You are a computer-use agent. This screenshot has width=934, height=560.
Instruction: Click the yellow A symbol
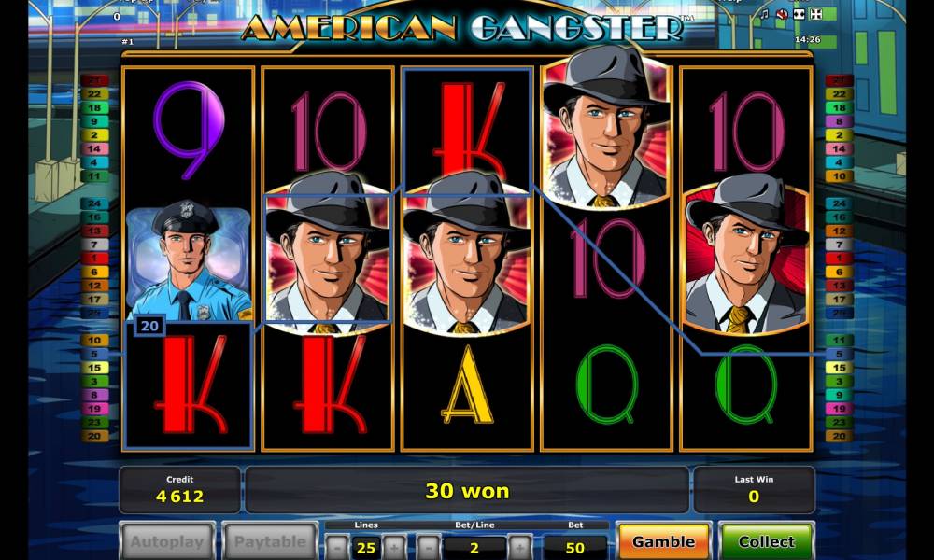(x=468, y=385)
